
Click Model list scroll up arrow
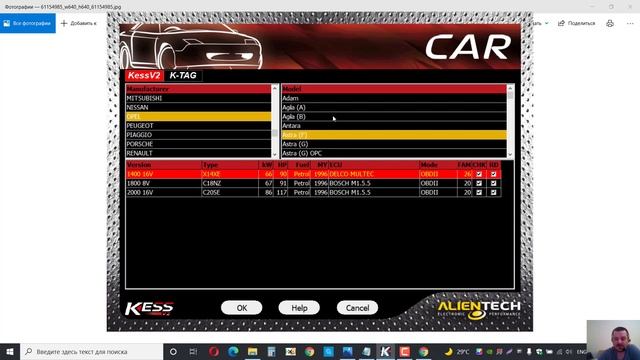click(x=510, y=88)
